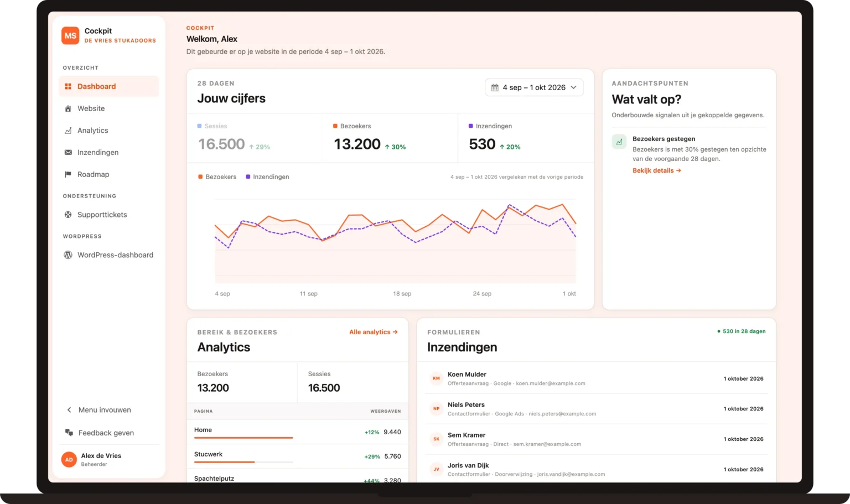The width and height of the screenshot is (850, 504).
Task: Open the Dashboard menu item
Action: [x=108, y=86]
